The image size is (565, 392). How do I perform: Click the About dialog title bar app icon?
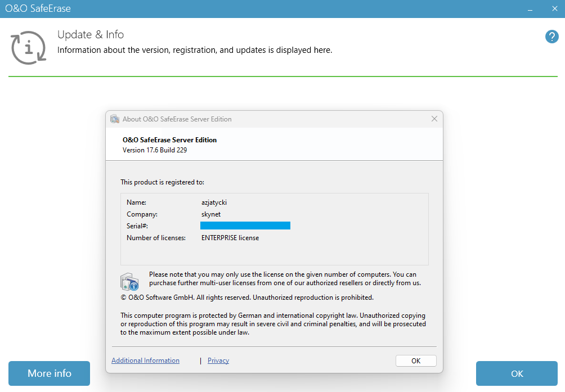(x=115, y=119)
